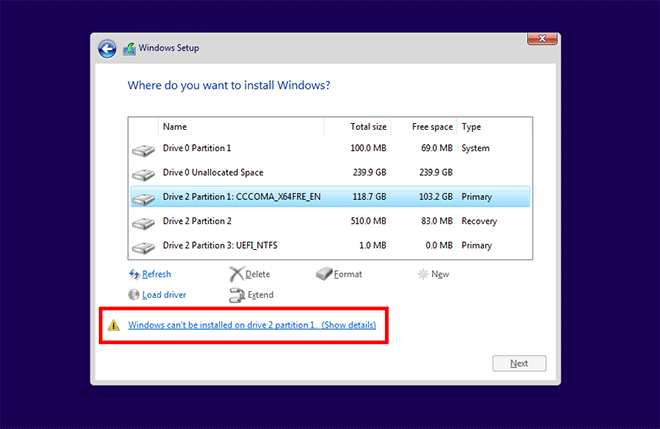This screenshot has width=660, height=429.
Task: Click the Next button
Action: [x=519, y=363]
